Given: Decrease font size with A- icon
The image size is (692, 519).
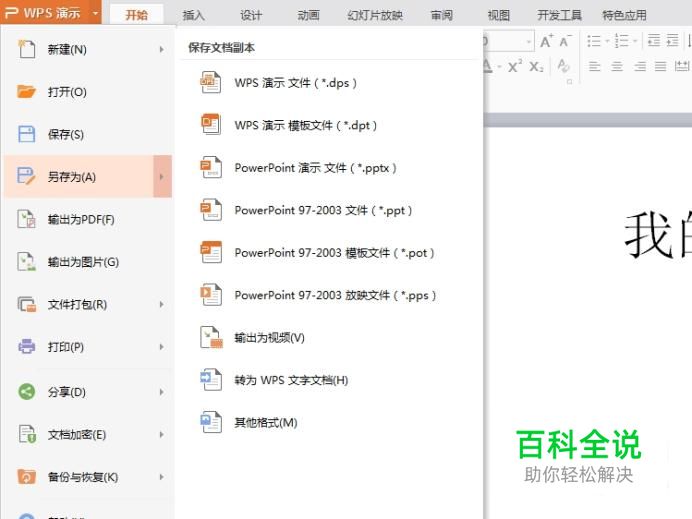Looking at the screenshot, I should tap(565, 41).
